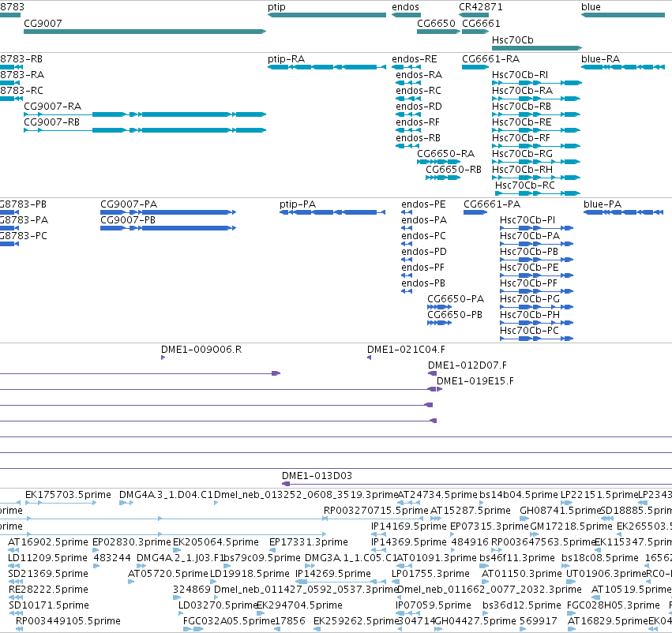Select transcript Hsc70Cb-RC
Viewport: 672px width, 633px height.
click(538, 193)
